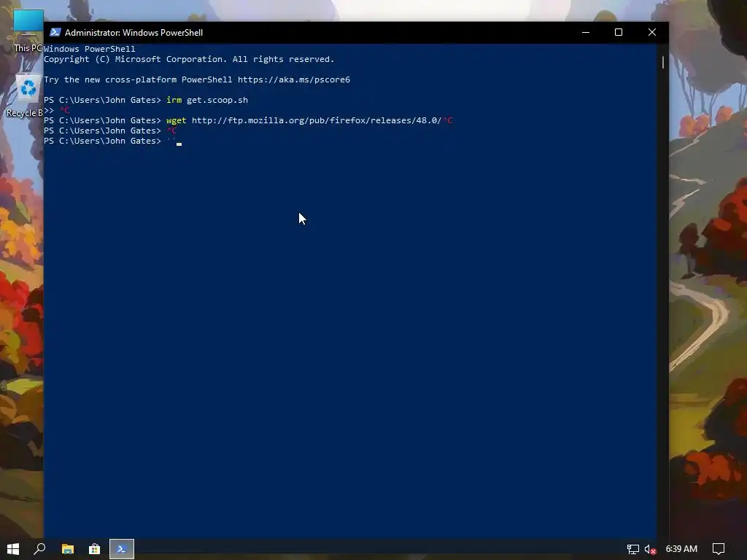The width and height of the screenshot is (747, 560).
Task: Click the last prompt's input cursor
Action: click(x=179, y=143)
